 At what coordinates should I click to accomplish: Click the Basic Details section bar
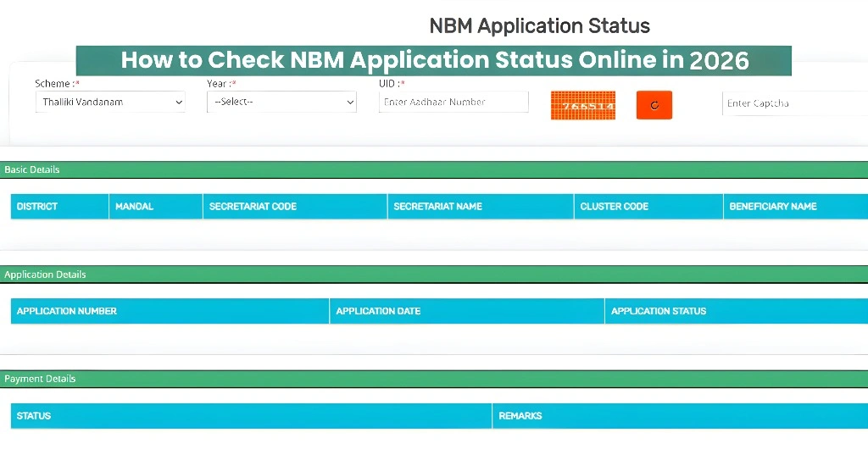[434, 170]
